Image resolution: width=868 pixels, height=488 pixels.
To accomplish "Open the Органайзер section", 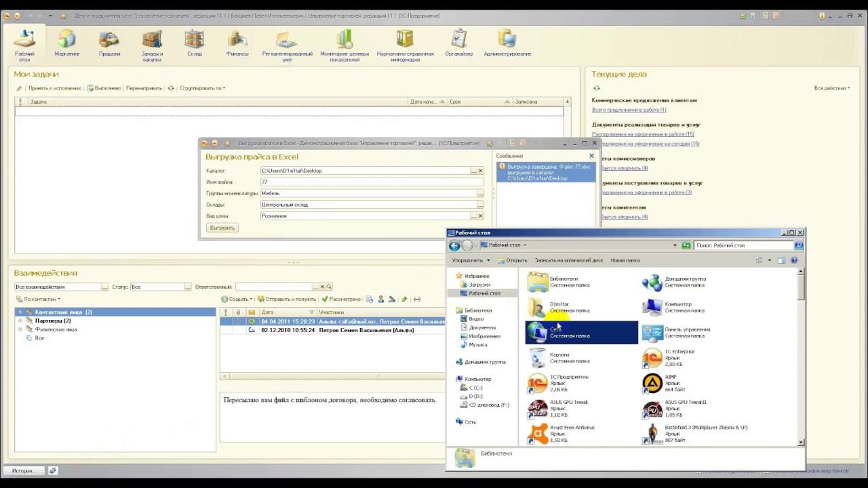I will point(459,45).
